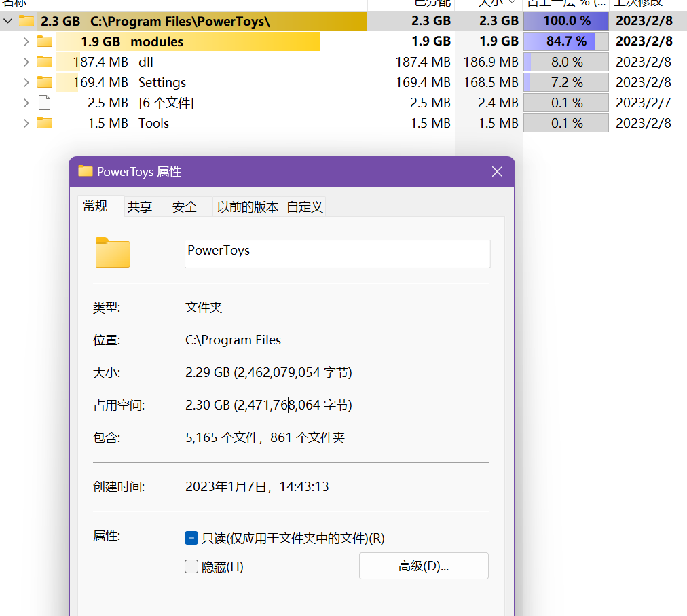Expand the modules folder row
Screen dimensions: 687x616
pyautogui.click(x=26, y=41)
